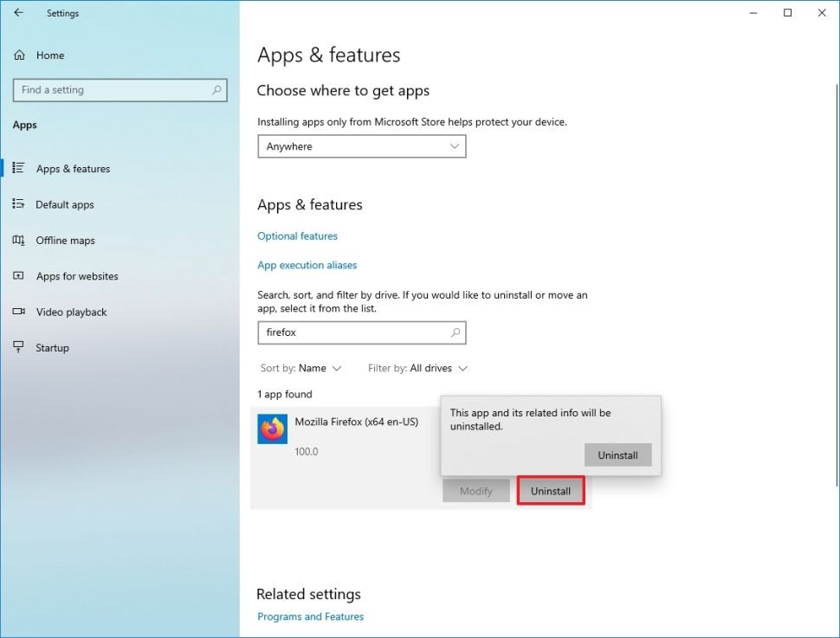
Task: Click the vertical scrollbar on the right
Action: point(837,286)
